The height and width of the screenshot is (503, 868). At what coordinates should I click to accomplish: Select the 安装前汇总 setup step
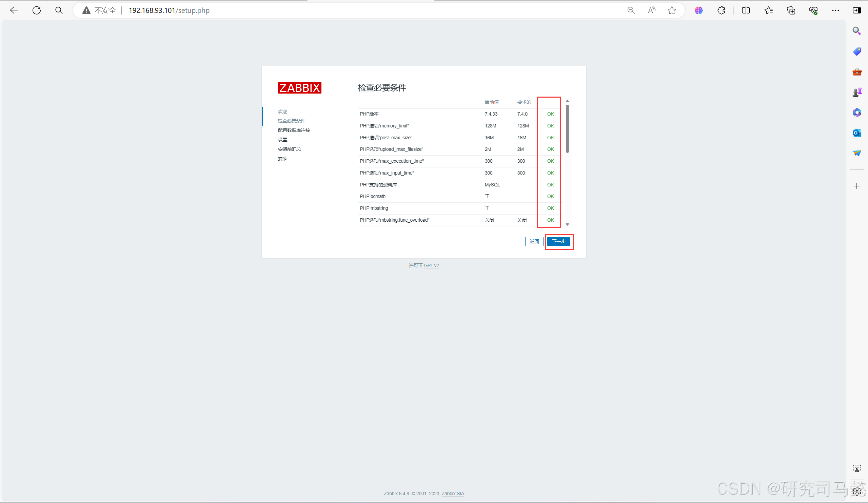pyautogui.click(x=289, y=149)
